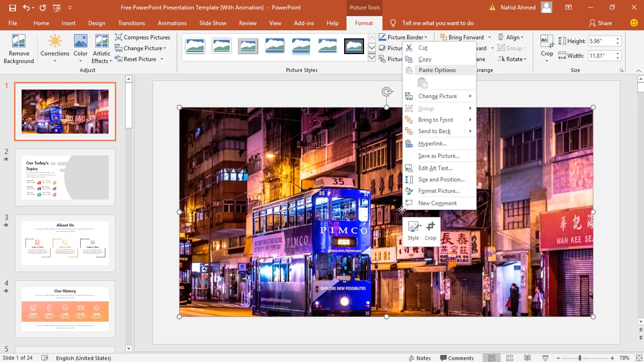Select slide 4 thumbnail Our History
Viewport: 644px width, 362px height.
pos(65,309)
